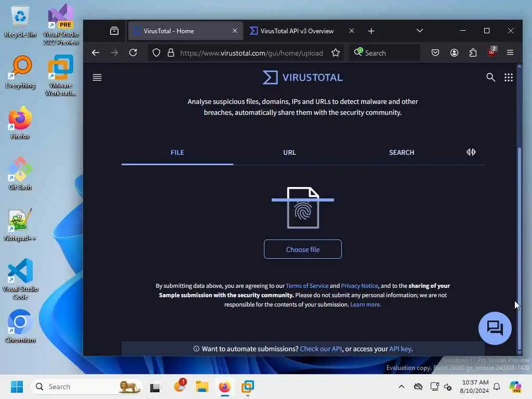Open Task View on the taskbar

[155, 387]
